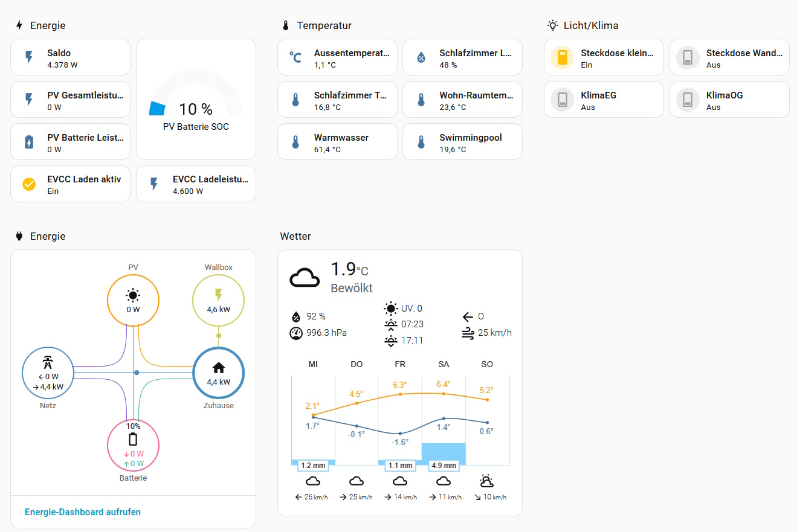Turn on the KlimaEG switch
Viewport: 797px width, 532px height.
click(x=562, y=100)
